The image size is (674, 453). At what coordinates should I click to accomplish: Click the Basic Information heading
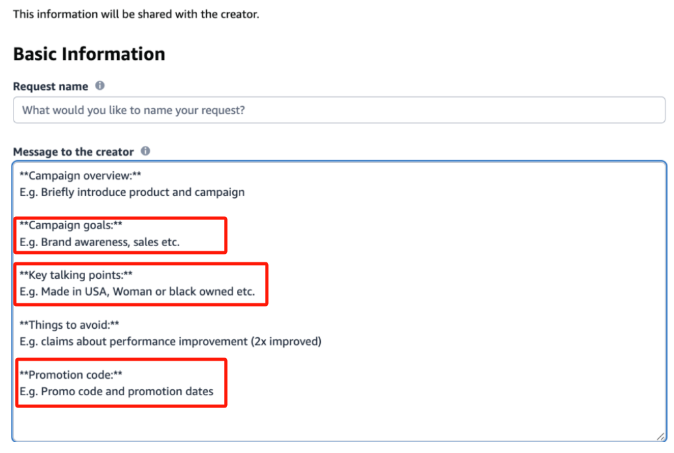pyautogui.click(x=89, y=54)
